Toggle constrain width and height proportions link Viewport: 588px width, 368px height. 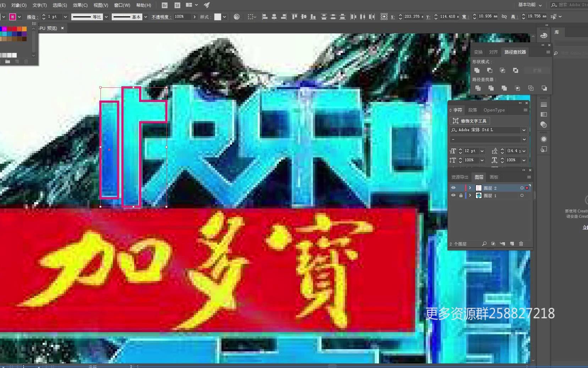(x=504, y=17)
